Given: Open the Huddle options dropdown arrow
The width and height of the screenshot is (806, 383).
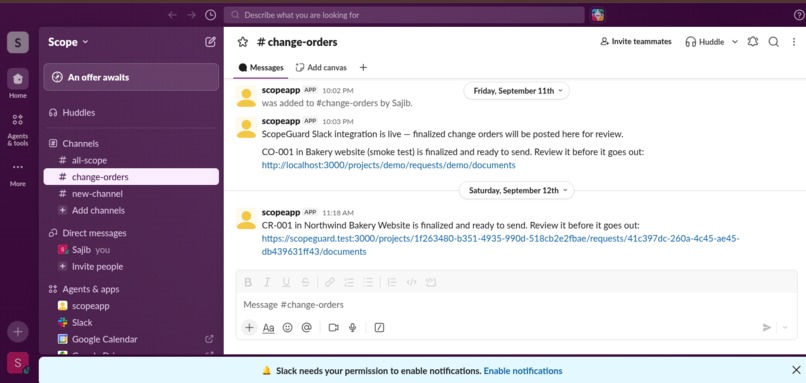Looking at the screenshot, I should [735, 42].
